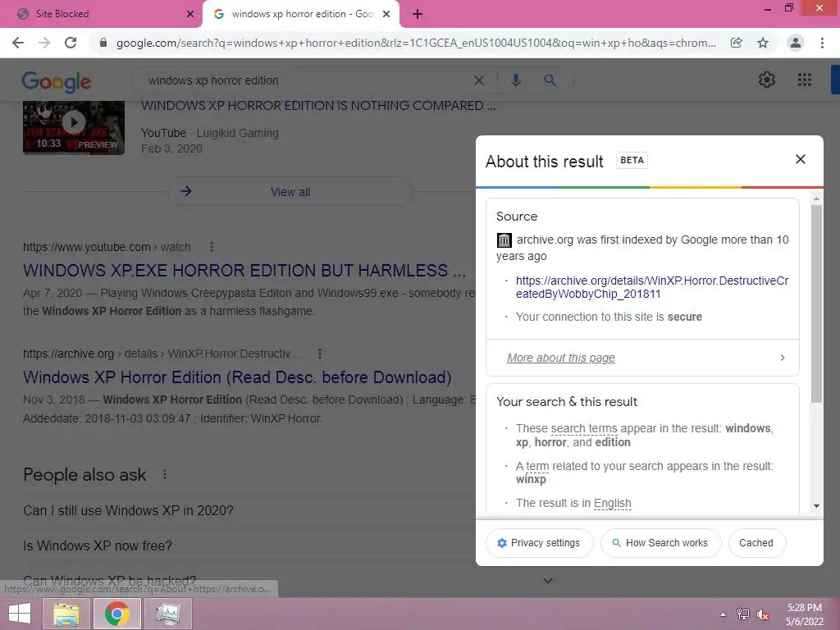Click the https://archive.org › details breadcrumb
The height and width of the screenshot is (630, 840).
coord(160,354)
